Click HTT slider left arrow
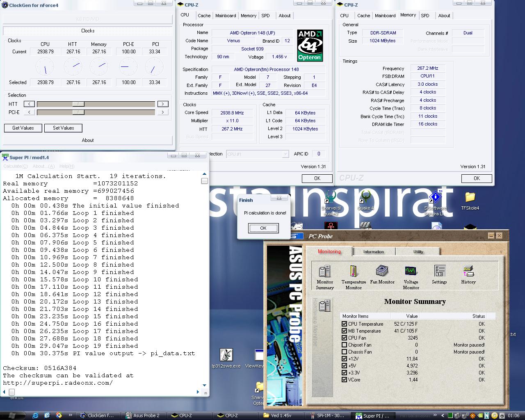This screenshot has width=525, height=420. tap(29, 104)
